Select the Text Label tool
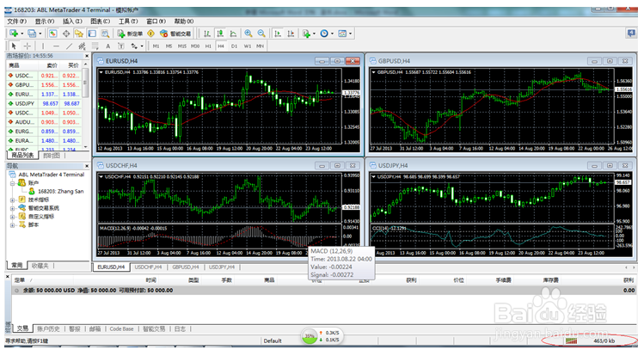 coord(121,46)
